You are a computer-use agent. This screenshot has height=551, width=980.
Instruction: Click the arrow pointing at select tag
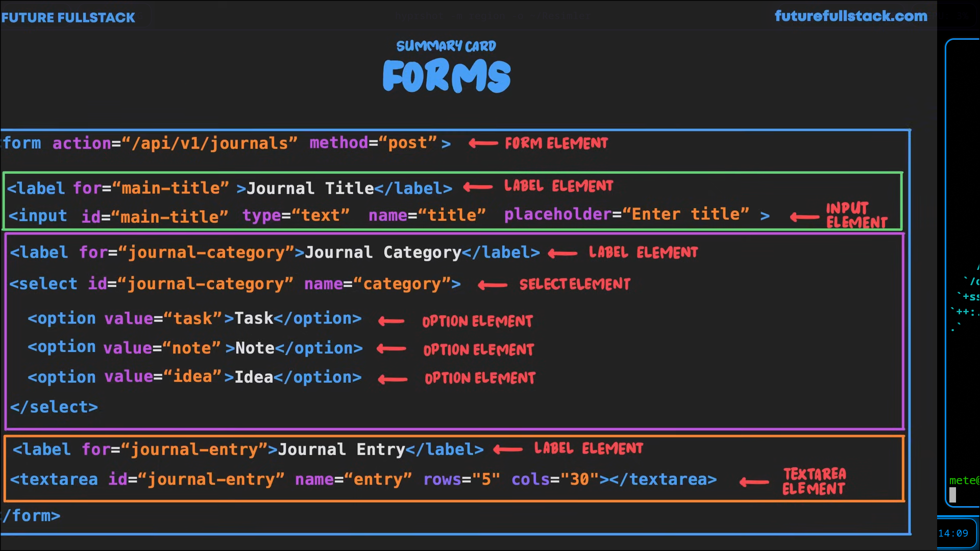493,286
